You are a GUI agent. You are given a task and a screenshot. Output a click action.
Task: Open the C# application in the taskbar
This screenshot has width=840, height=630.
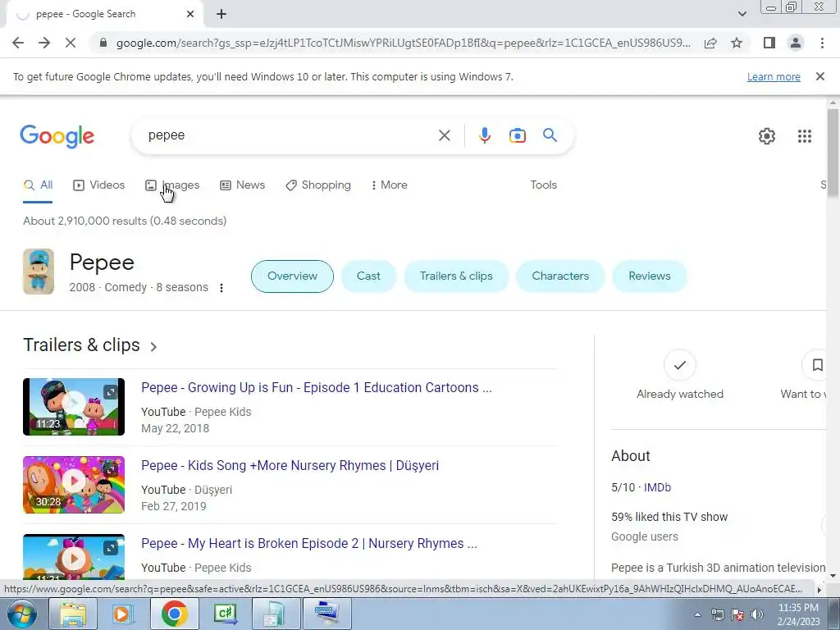tap(225, 614)
